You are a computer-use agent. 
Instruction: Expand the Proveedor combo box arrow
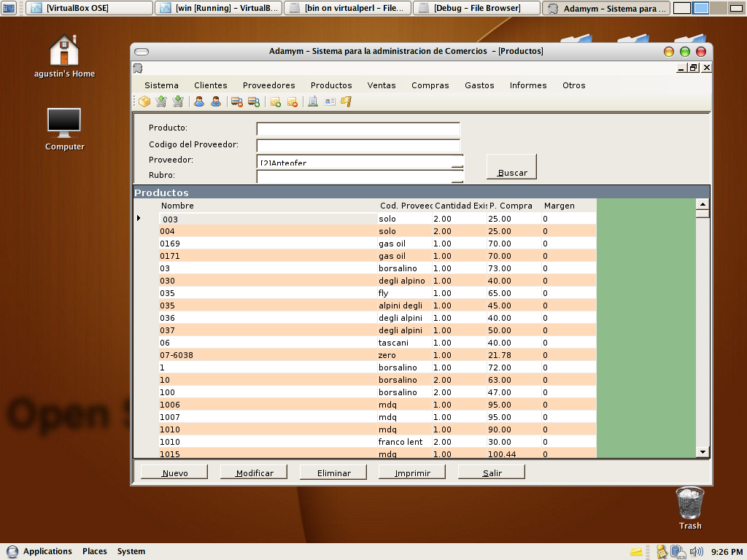pos(457,161)
